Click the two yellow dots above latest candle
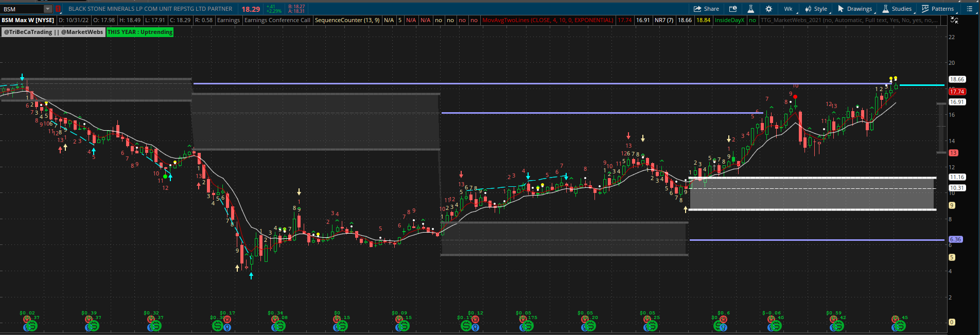Viewport: 980px width, 335px height. pyautogui.click(x=893, y=79)
